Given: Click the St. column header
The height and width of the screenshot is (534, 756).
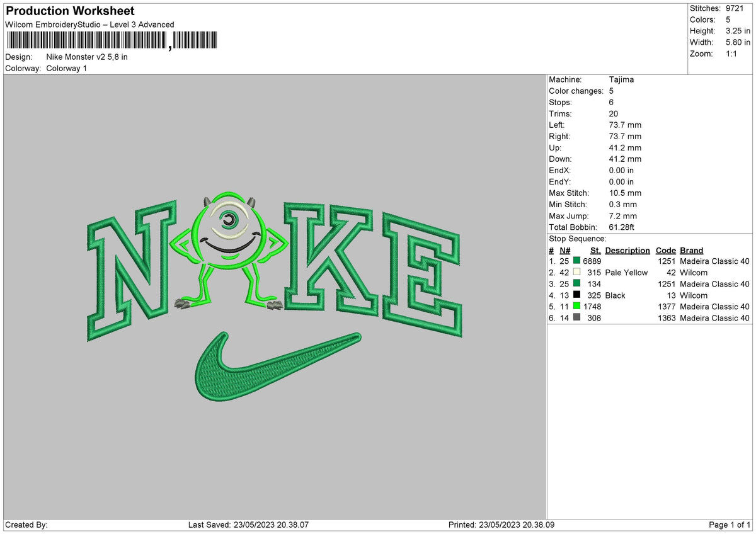Looking at the screenshot, I should 595,250.
